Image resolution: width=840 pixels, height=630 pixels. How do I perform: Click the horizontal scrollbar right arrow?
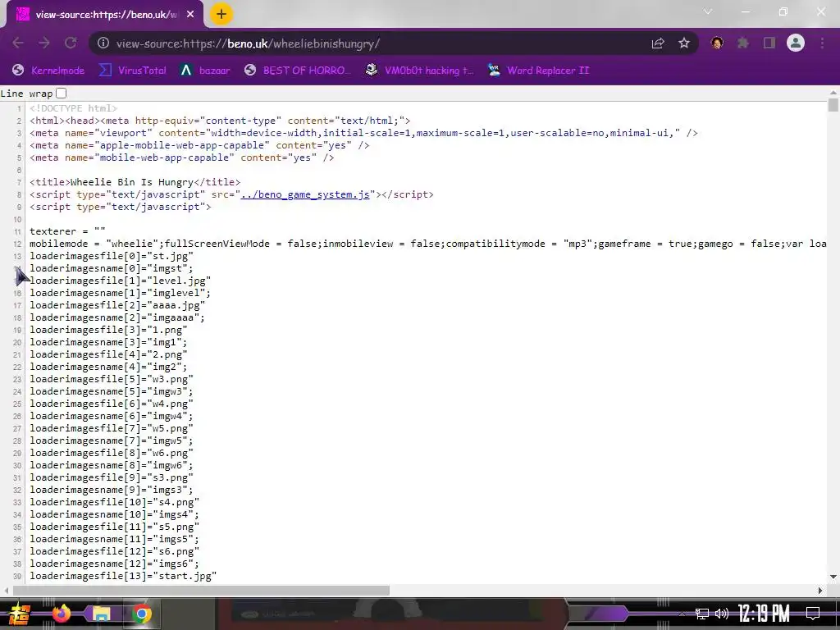[x=820, y=591]
